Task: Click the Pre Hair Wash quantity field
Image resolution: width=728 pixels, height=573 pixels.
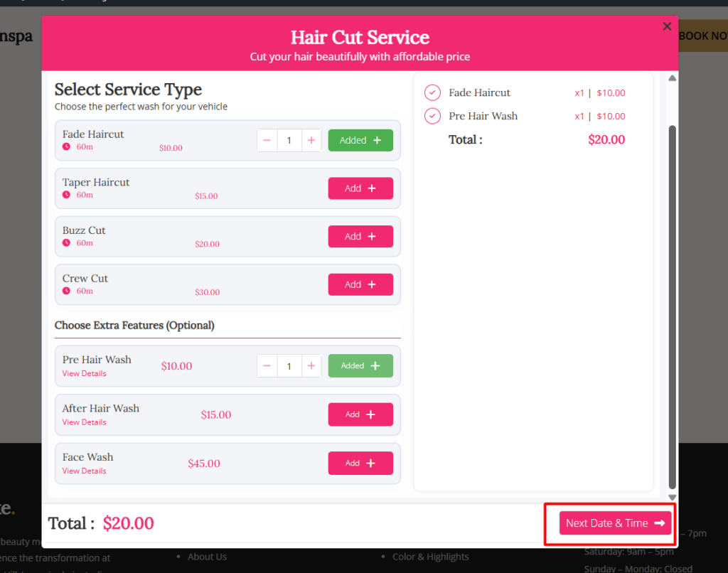Action: [289, 366]
